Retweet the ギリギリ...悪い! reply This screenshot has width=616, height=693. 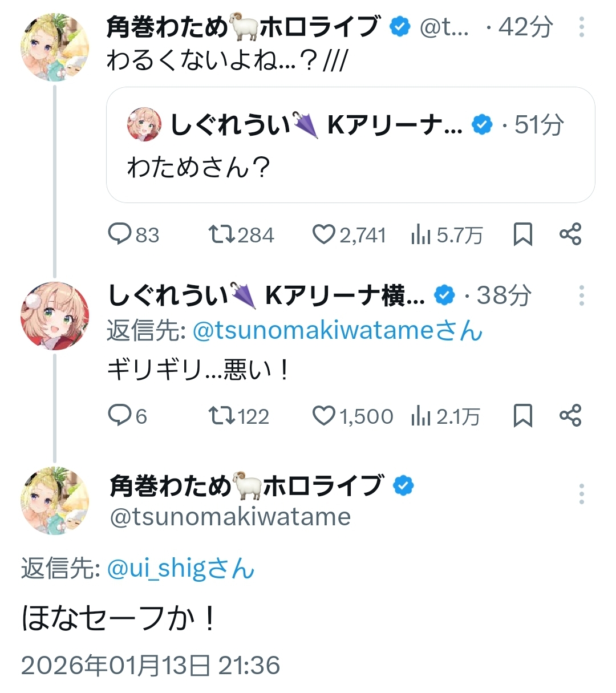pos(221,416)
